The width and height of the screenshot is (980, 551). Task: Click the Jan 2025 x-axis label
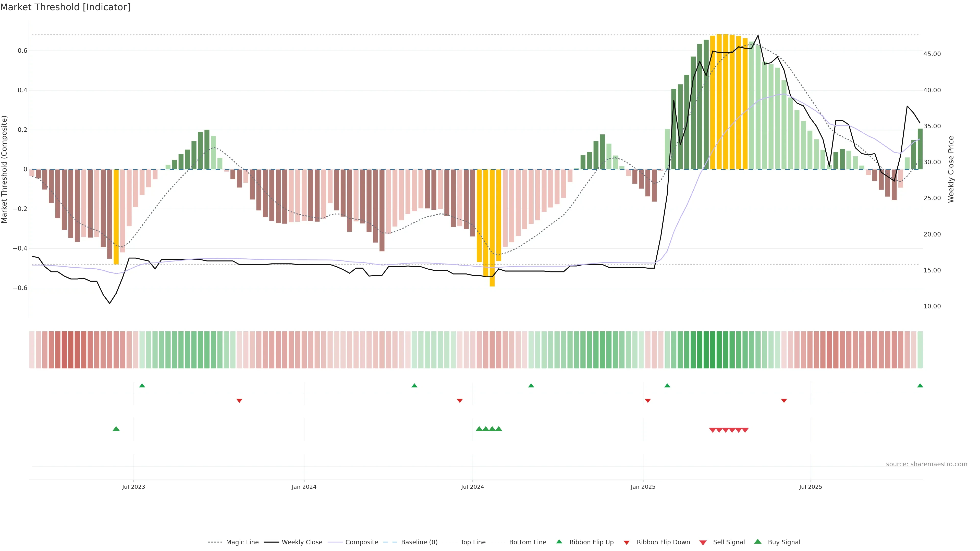click(643, 487)
